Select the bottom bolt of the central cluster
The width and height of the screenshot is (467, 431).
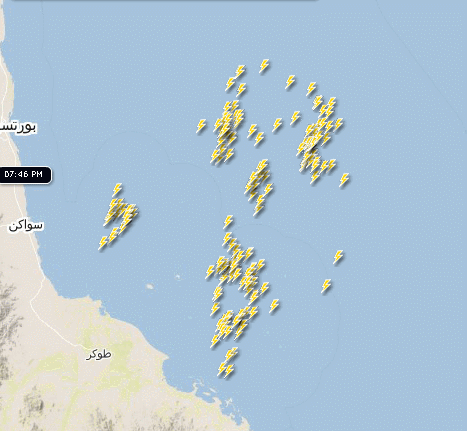pyautogui.click(x=258, y=209)
